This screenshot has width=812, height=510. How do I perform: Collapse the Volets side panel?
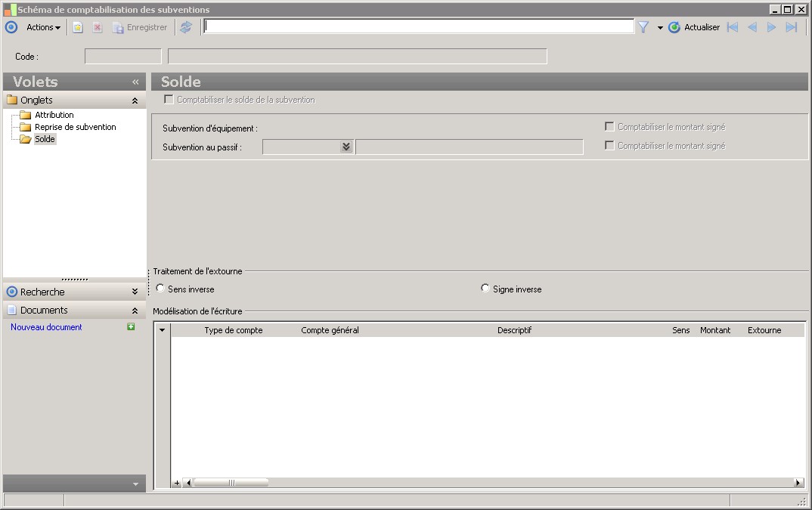pyautogui.click(x=135, y=82)
